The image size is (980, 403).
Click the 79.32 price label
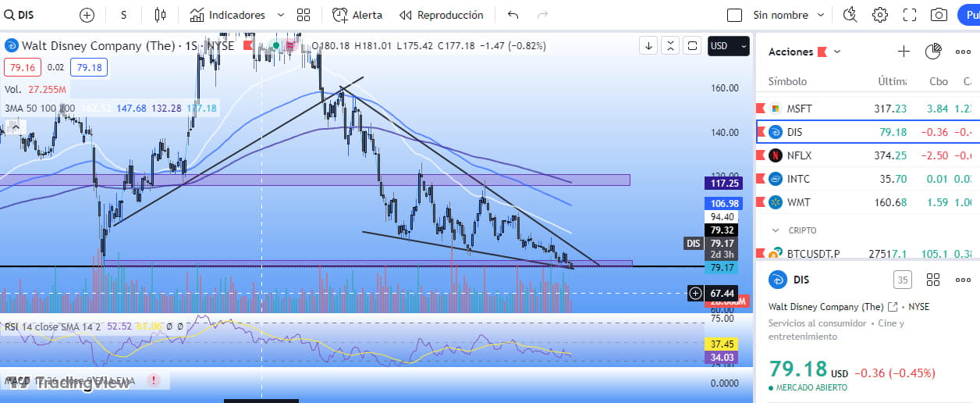[x=723, y=230]
